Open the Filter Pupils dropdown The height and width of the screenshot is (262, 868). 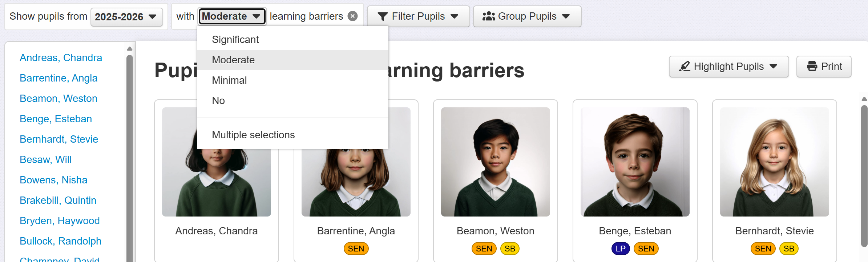(x=418, y=16)
